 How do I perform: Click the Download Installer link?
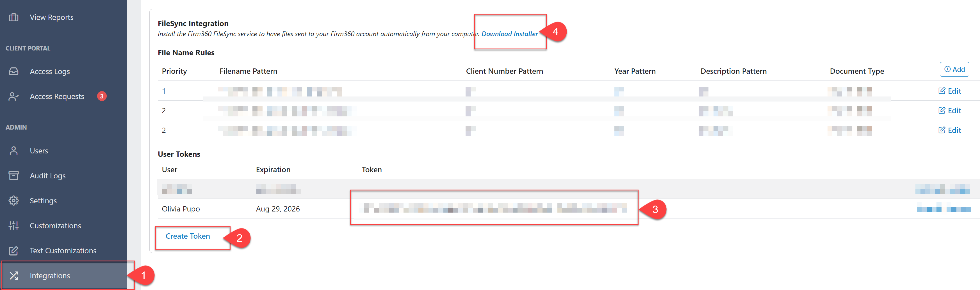tap(510, 34)
